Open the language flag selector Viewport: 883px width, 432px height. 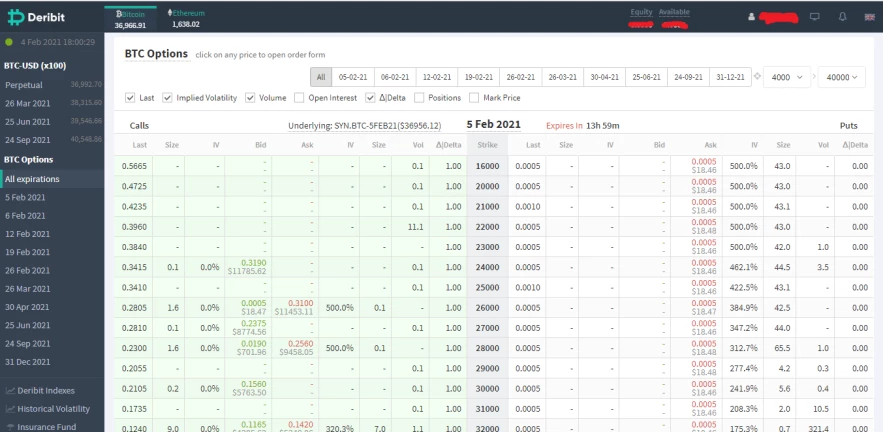(869, 17)
